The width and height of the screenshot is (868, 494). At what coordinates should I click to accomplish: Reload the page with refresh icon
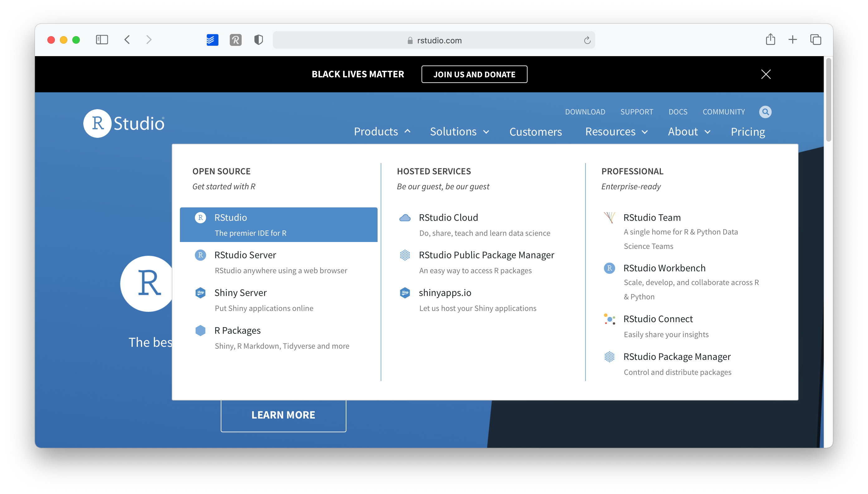[x=587, y=40]
